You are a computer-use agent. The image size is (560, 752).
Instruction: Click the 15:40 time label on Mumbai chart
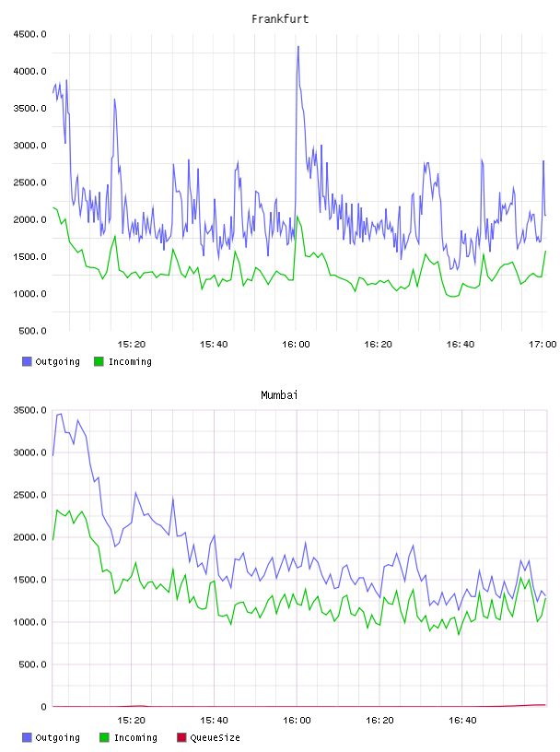214,721
